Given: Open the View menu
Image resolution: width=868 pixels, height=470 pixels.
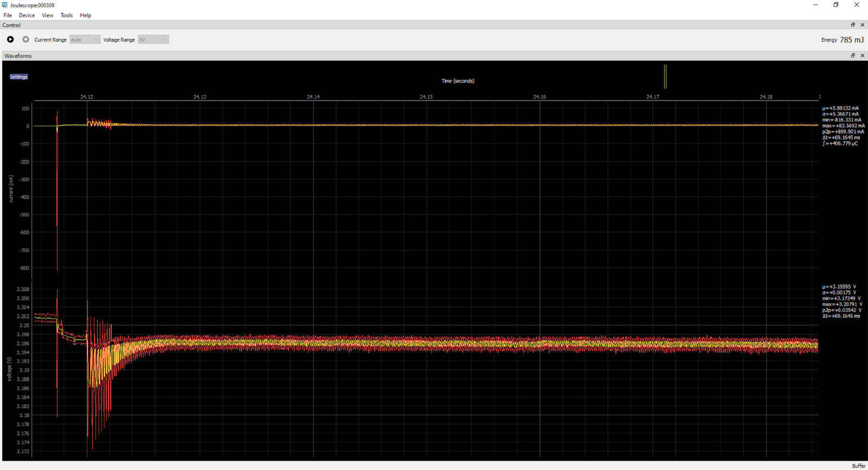Looking at the screenshot, I should click(47, 15).
